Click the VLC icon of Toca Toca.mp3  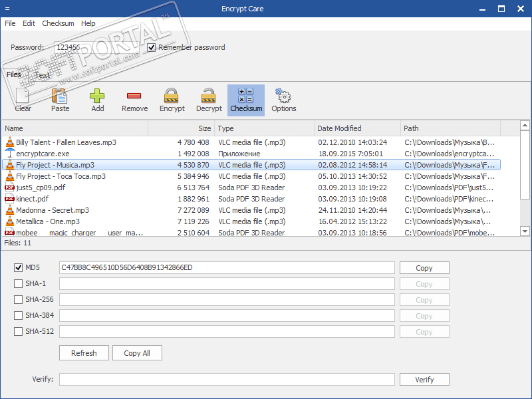coord(10,176)
